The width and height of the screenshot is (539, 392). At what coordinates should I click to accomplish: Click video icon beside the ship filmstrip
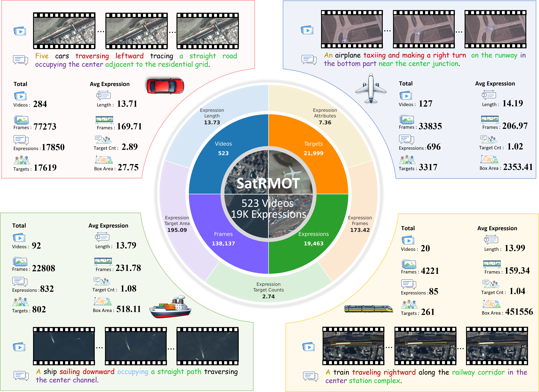pyautogui.click(x=19, y=347)
